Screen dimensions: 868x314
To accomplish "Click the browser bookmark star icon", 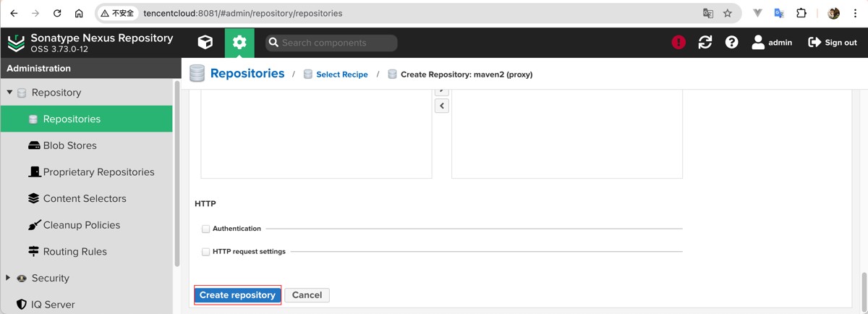I will point(728,13).
